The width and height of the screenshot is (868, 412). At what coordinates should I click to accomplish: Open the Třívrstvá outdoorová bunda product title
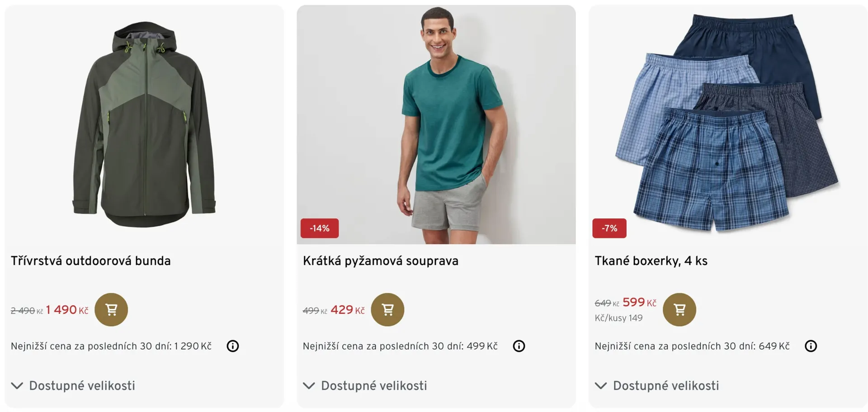[x=91, y=261]
